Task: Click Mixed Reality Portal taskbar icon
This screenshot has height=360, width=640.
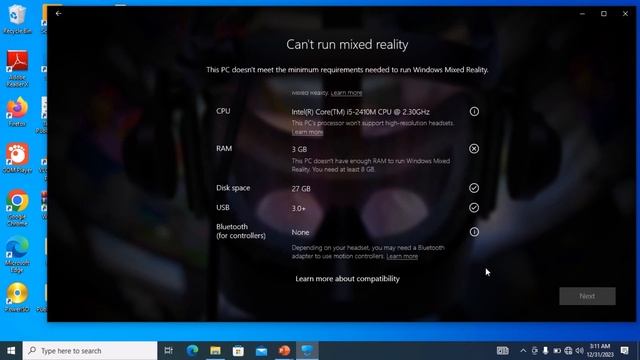Action: tap(307, 351)
